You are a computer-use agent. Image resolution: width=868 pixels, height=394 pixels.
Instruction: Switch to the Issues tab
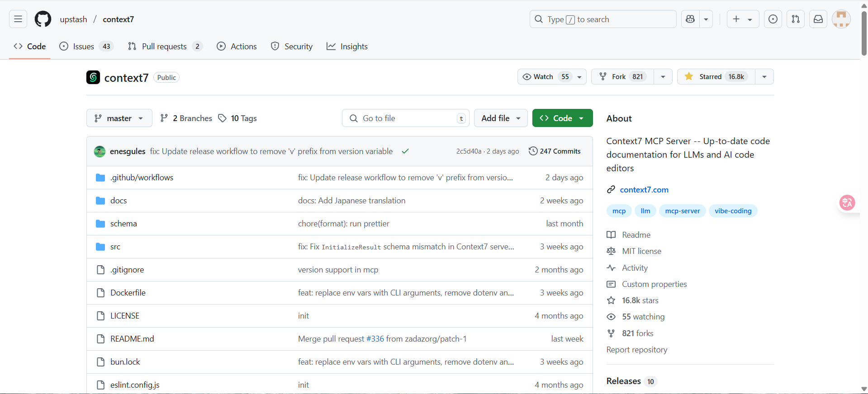click(x=86, y=46)
